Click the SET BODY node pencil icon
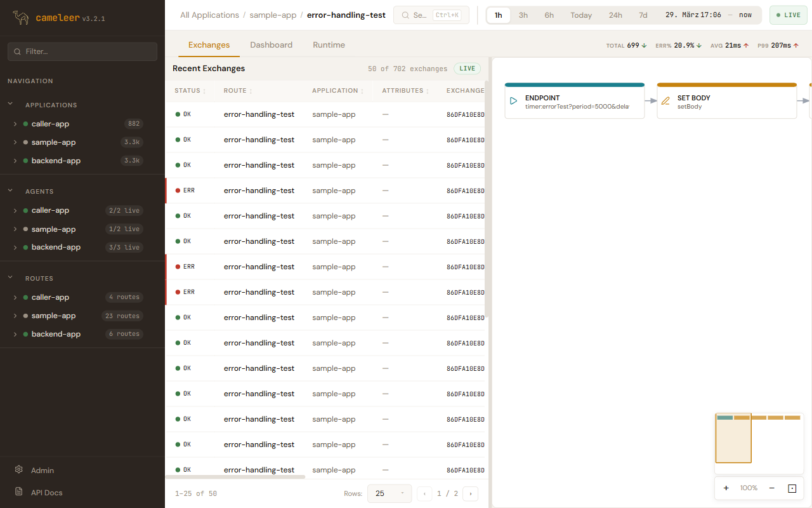This screenshot has height=508, width=812. click(x=665, y=101)
